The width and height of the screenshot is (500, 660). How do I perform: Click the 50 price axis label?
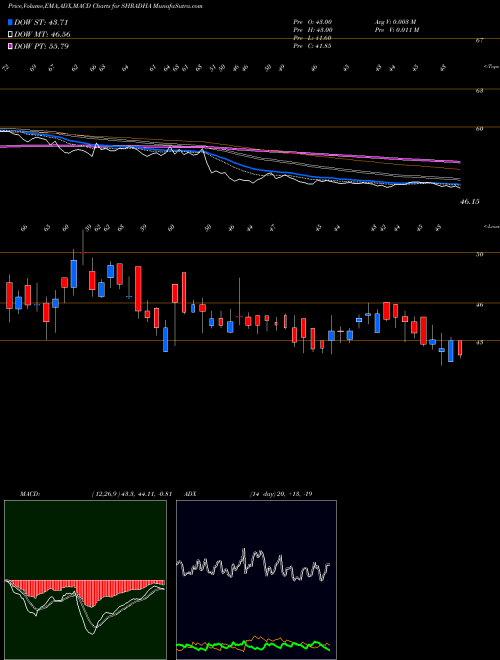coord(480,254)
